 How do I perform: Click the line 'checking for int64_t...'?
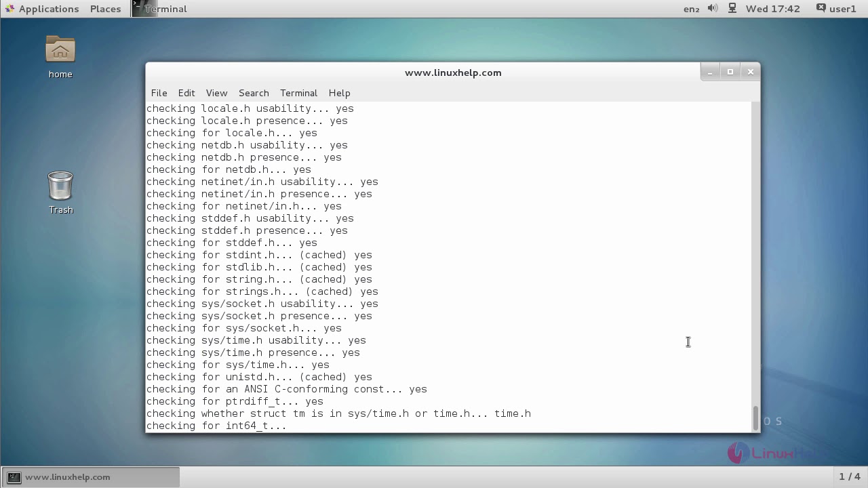[x=216, y=426]
